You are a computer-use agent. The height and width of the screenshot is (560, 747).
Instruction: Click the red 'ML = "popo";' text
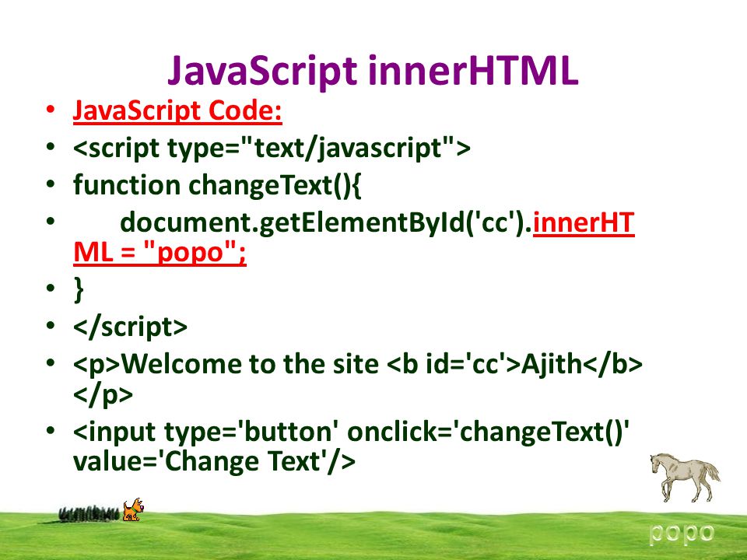click(160, 252)
